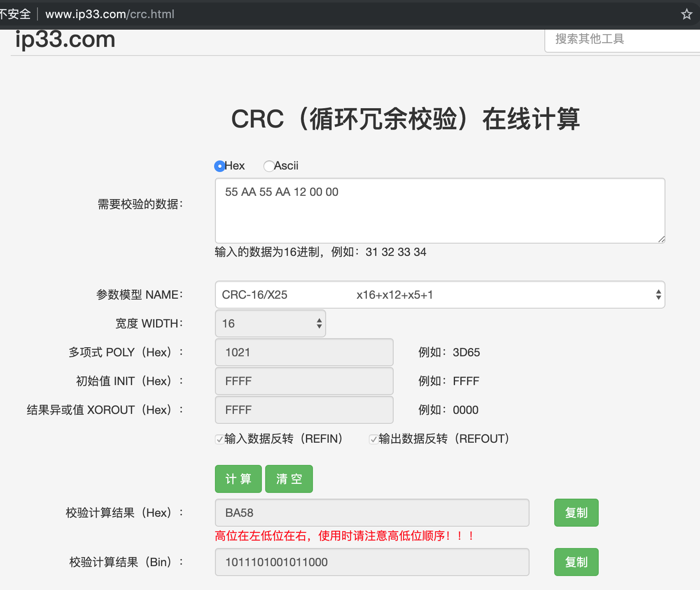The width and height of the screenshot is (700, 590).
Task: Click the XOROUT value field
Action: tap(304, 410)
